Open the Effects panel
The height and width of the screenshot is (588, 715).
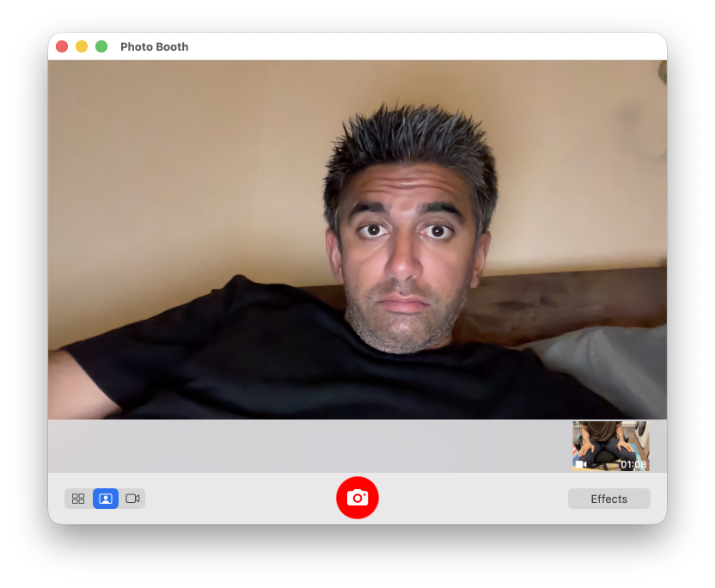(608, 499)
